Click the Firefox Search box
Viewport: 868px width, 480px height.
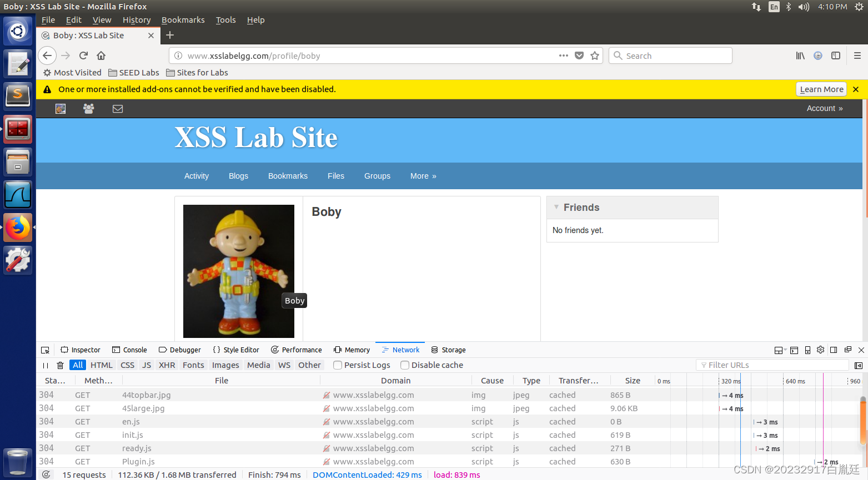671,55
